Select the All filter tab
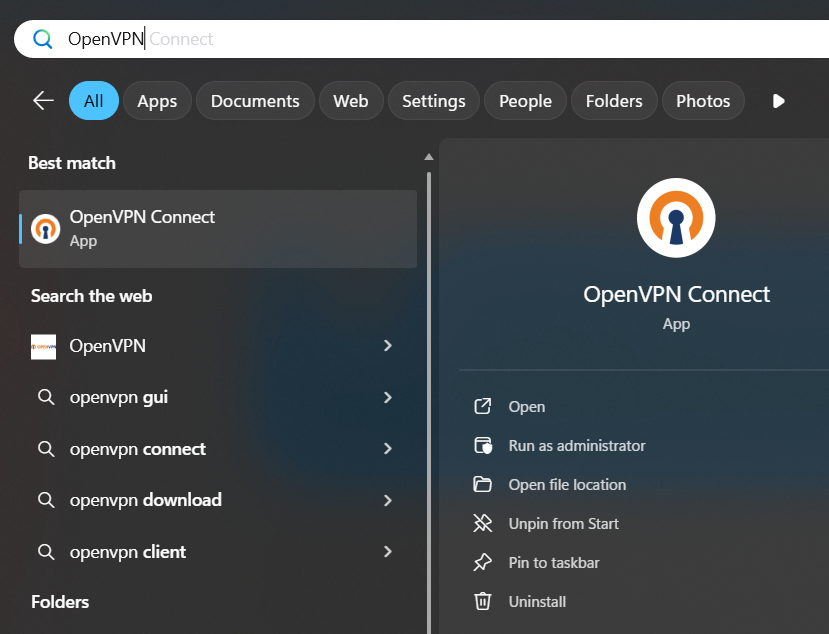829x634 pixels. (x=94, y=100)
